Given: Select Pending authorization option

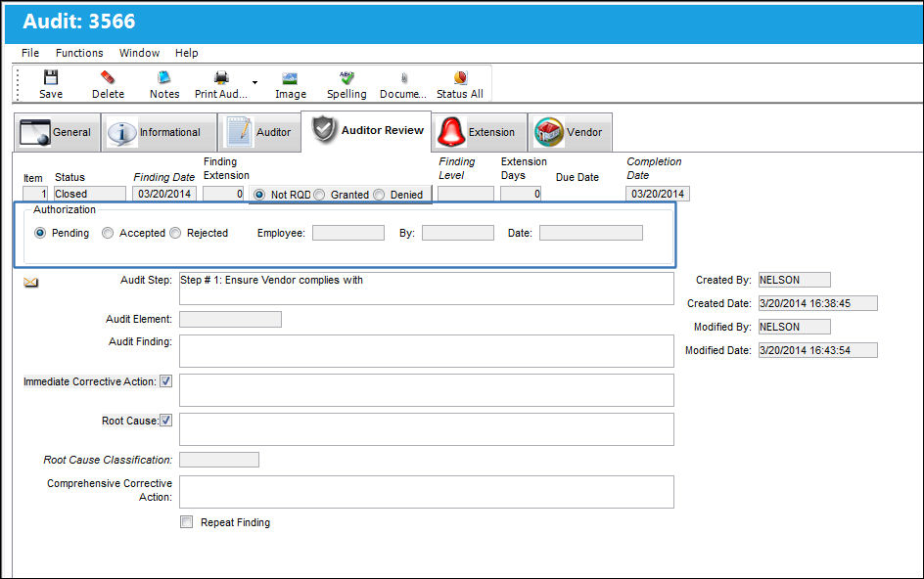Looking at the screenshot, I should click(40, 233).
